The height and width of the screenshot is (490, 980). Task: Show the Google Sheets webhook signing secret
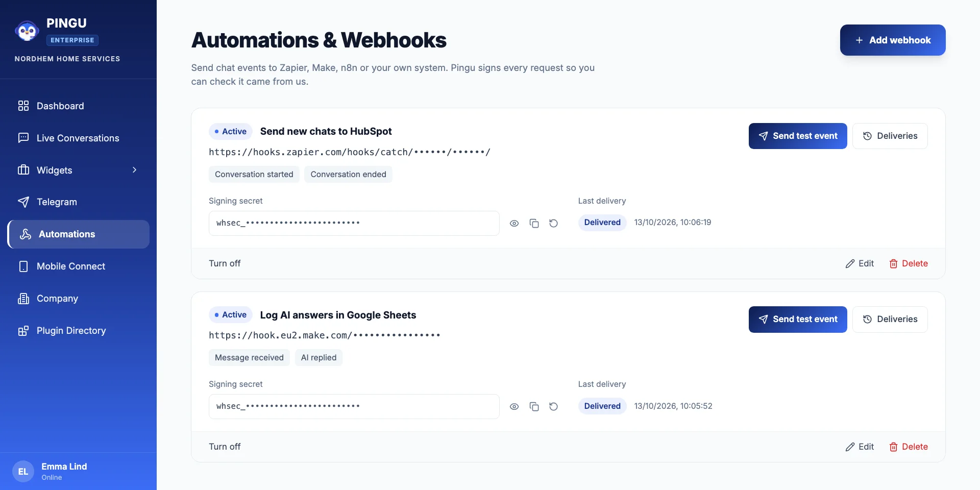coord(514,406)
